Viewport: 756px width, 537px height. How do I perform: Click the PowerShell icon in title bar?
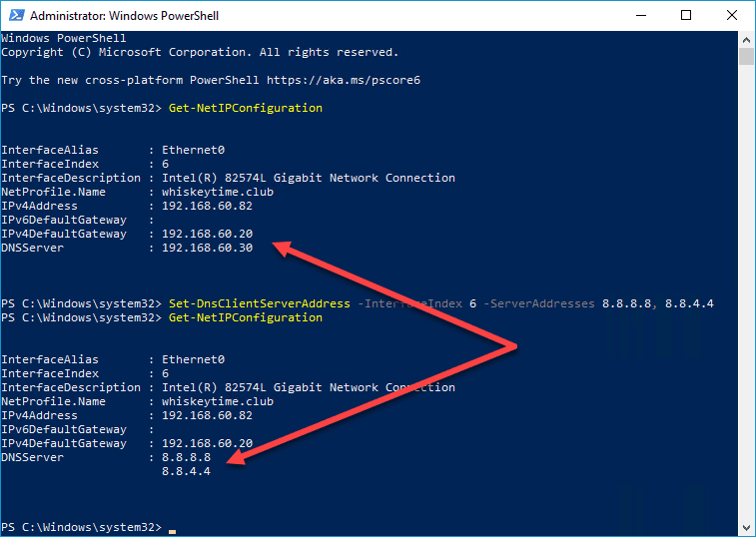[x=17, y=15]
